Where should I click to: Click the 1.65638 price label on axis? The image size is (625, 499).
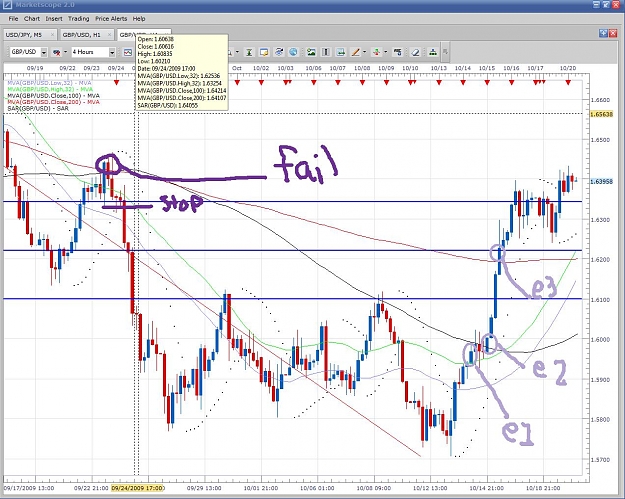(x=601, y=114)
